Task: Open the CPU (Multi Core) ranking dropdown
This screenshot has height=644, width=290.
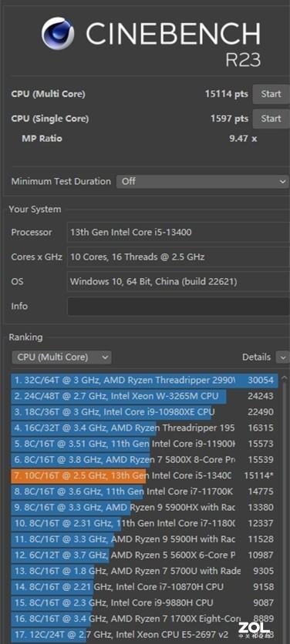Action: pyautogui.click(x=62, y=357)
